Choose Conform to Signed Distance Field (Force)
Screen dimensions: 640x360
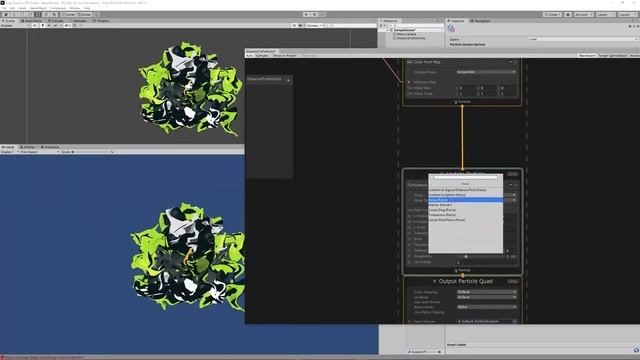point(465,190)
